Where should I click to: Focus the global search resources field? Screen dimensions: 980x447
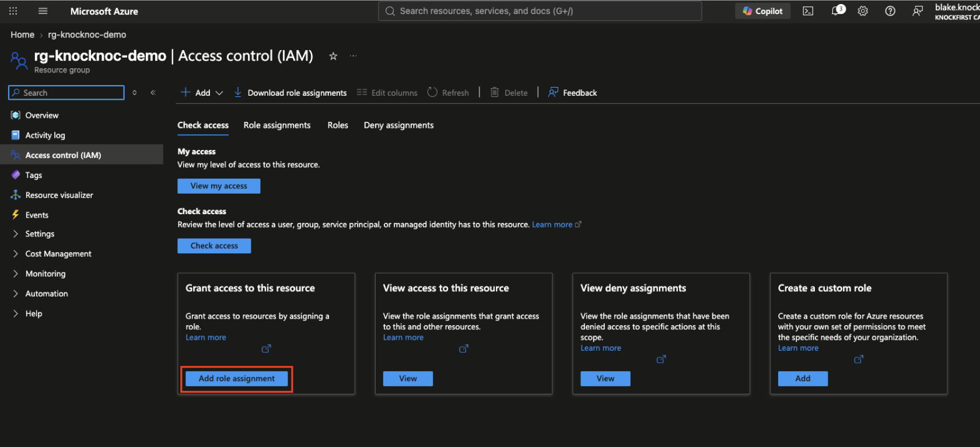click(540, 11)
